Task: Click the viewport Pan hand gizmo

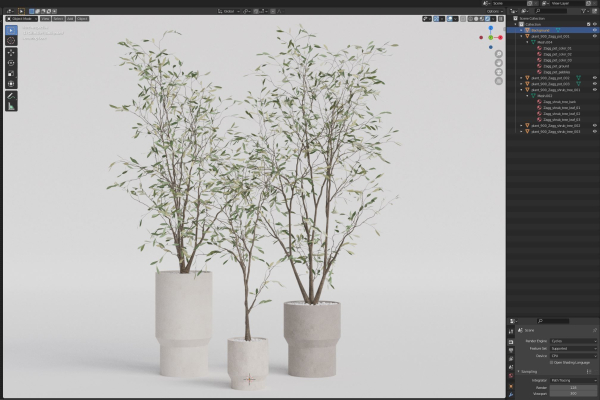Action: [499, 63]
